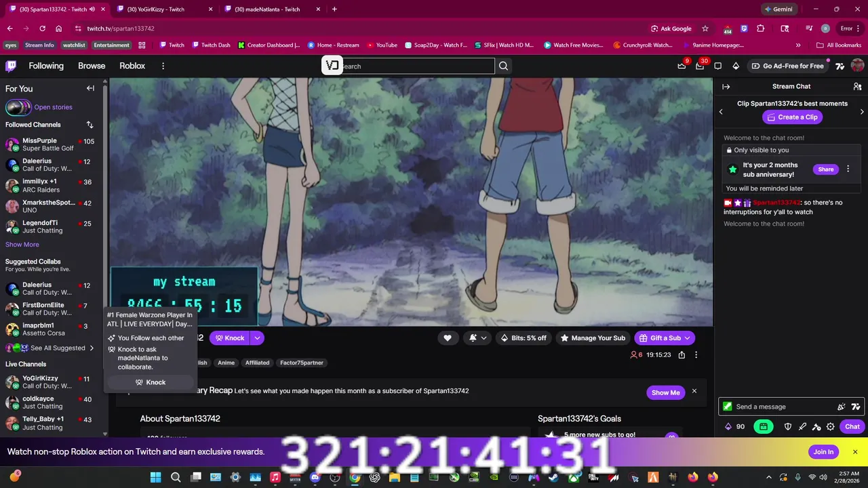
Task: Expand See All Suggested collabs
Action: coord(50,348)
